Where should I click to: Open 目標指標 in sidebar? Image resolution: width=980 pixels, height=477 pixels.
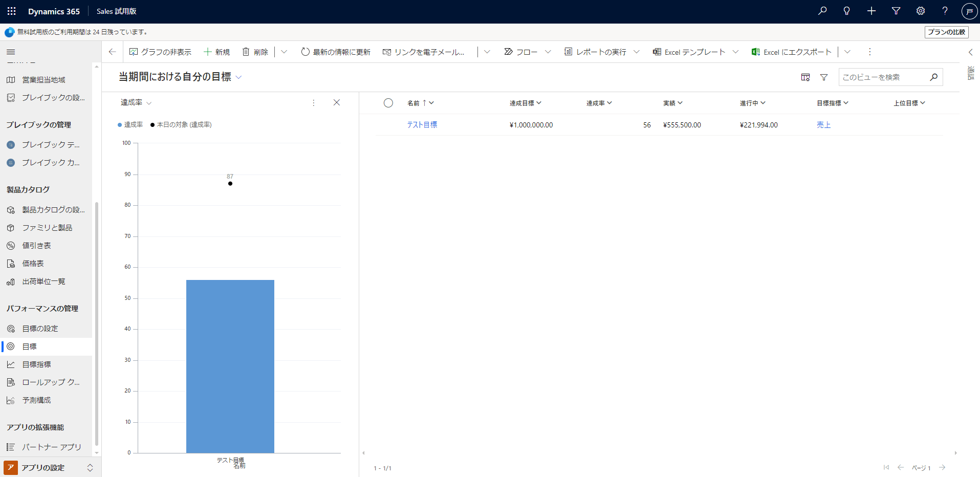click(46, 364)
